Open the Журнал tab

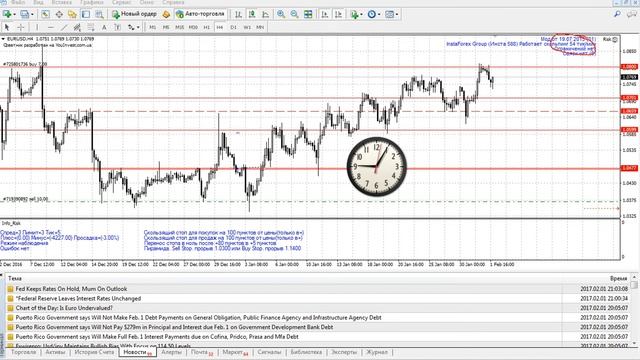(x=377, y=352)
